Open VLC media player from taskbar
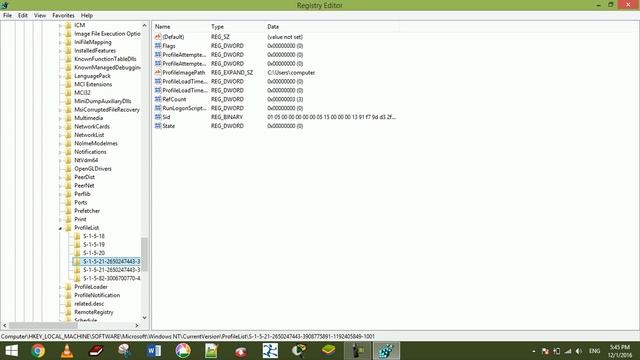This screenshot has height=360, width=640. [67, 351]
